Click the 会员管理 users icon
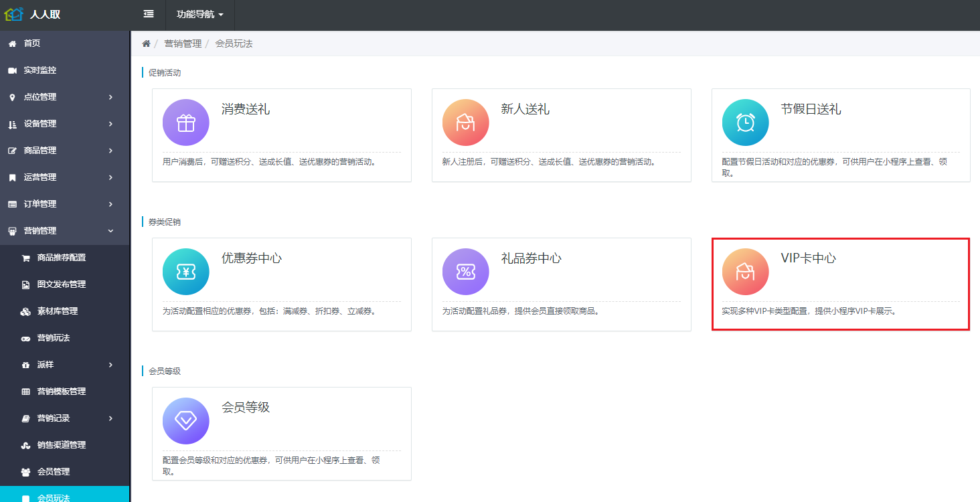Screen dimensions: 980x502 click(25, 472)
